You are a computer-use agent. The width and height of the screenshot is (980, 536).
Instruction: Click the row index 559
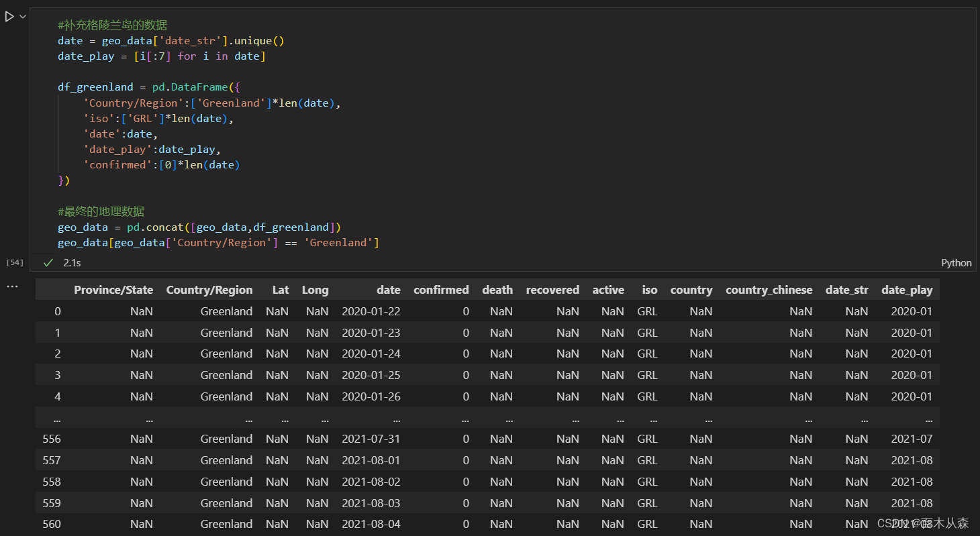52,503
